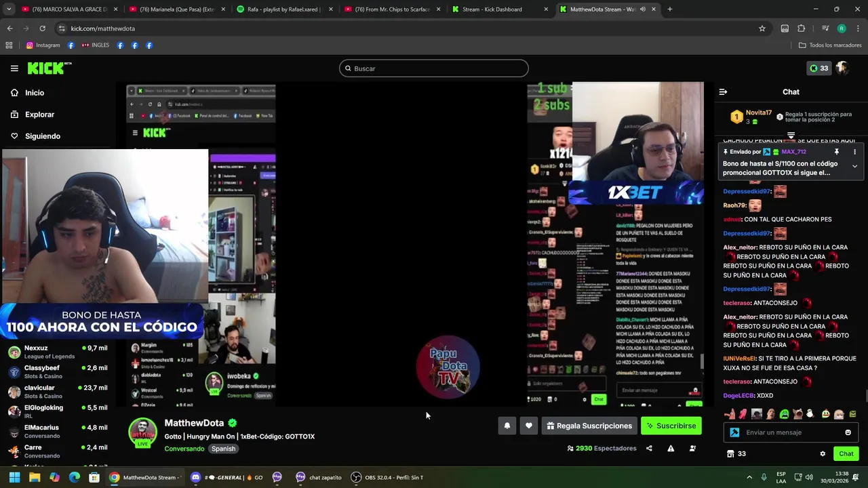The image size is (868, 488).
Task: Send message with the green Chat button
Action: [846, 453]
